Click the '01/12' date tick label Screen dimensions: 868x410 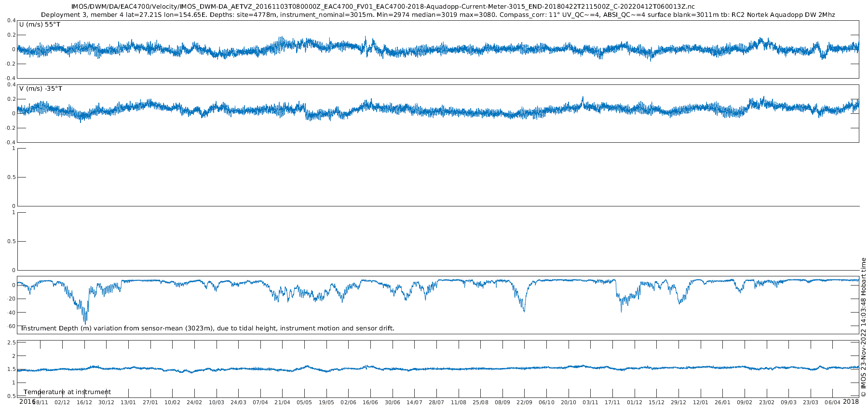[x=635, y=403]
